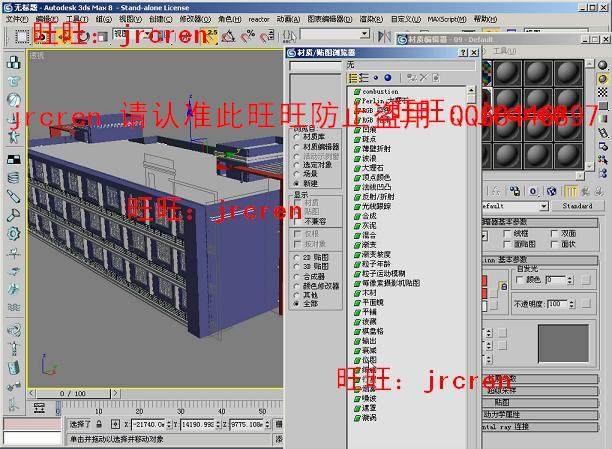Toggle Show Map in Viewport cube icon
Screen dimensions: 612x449
coord(552,191)
